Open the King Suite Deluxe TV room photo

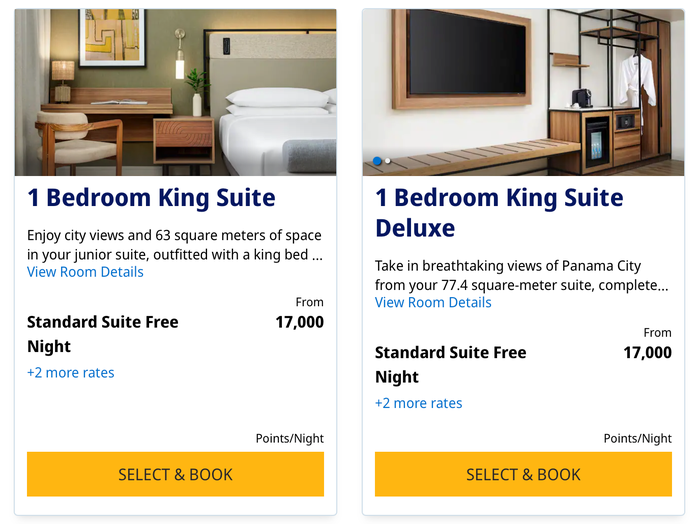(x=523, y=92)
